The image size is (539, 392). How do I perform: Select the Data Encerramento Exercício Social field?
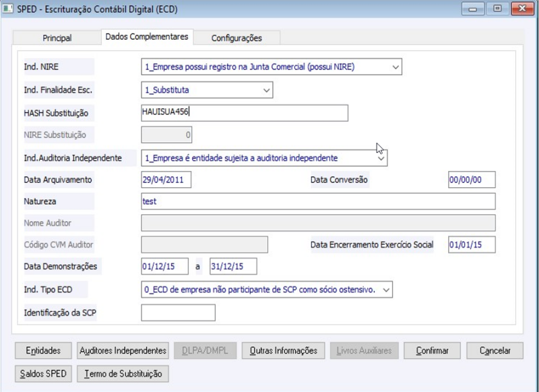coord(472,245)
